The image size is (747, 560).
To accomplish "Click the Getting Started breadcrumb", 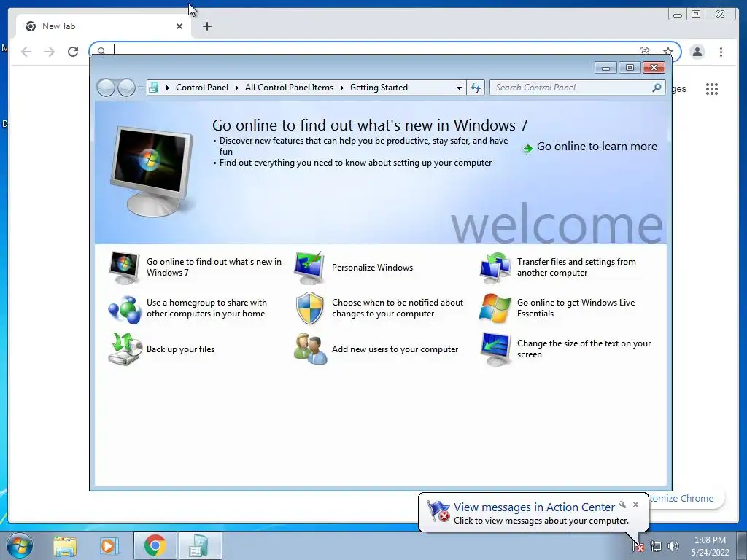I will (x=379, y=87).
